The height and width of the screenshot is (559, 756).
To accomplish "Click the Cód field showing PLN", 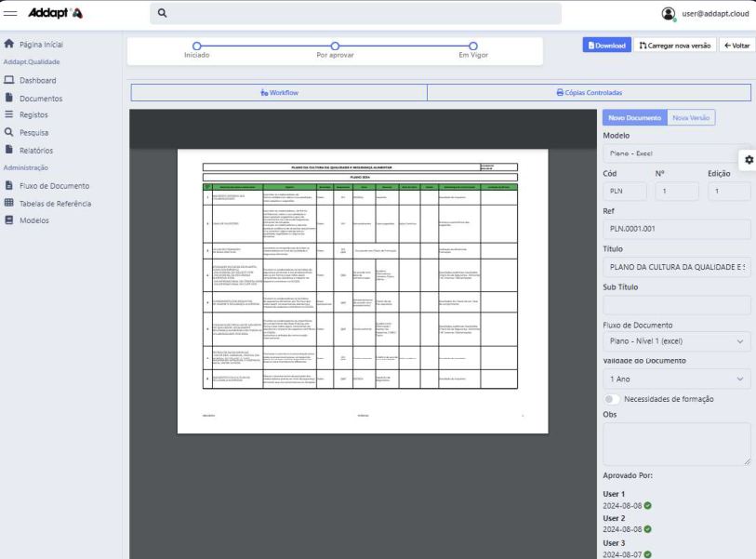I will tap(625, 191).
